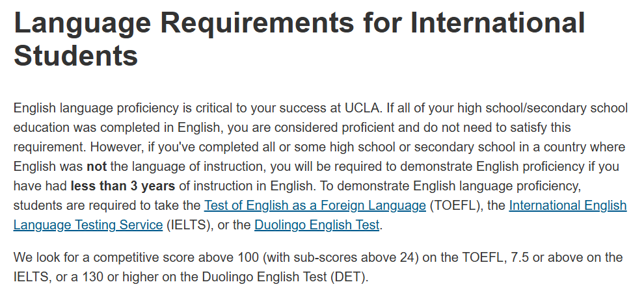Click the "We look for" sentence opening

tap(43, 258)
